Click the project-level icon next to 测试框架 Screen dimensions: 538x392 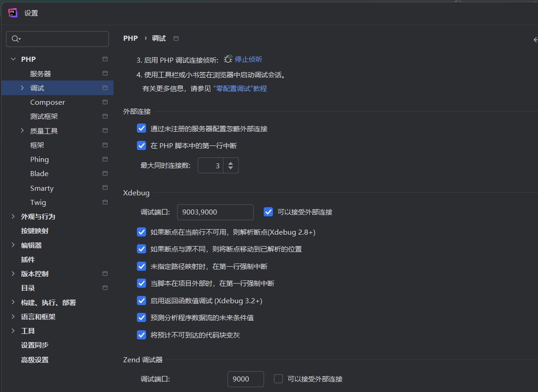point(105,117)
